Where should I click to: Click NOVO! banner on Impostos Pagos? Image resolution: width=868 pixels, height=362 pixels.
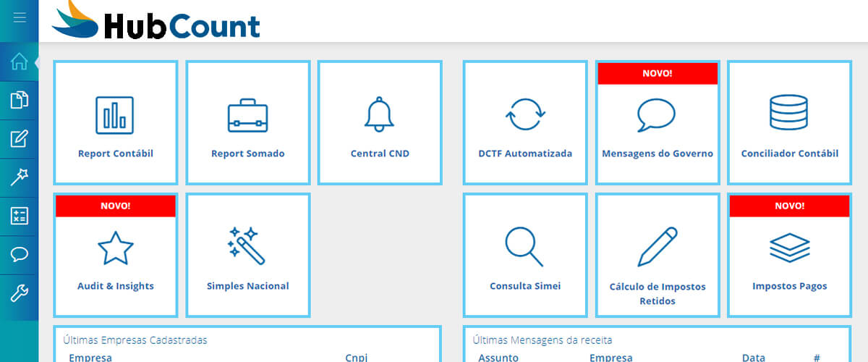[x=789, y=206]
